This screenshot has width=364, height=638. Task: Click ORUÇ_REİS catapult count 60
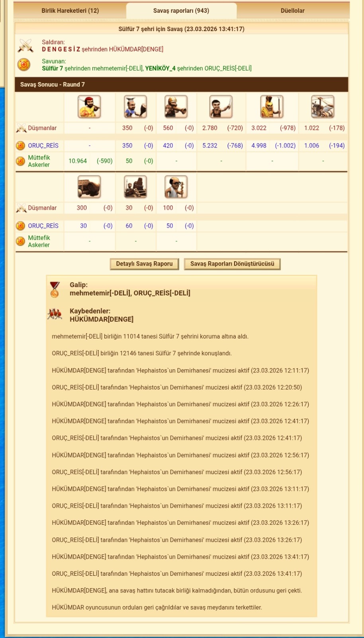129,226
